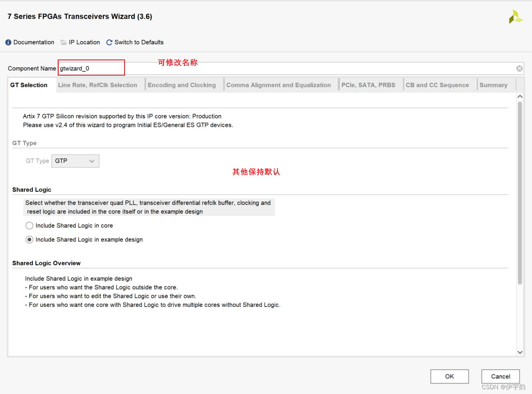The height and width of the screenshot is (394, 532).
Task: Click the scrollbar down arrow
Action: [x=520, y=352]
